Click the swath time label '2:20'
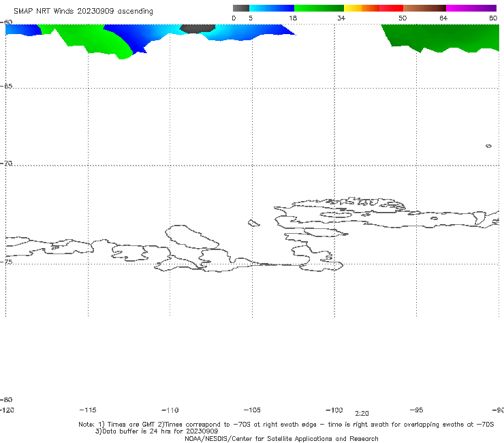Image resolution: width=504 pixels, height=443 pixels. click(362, 414)
